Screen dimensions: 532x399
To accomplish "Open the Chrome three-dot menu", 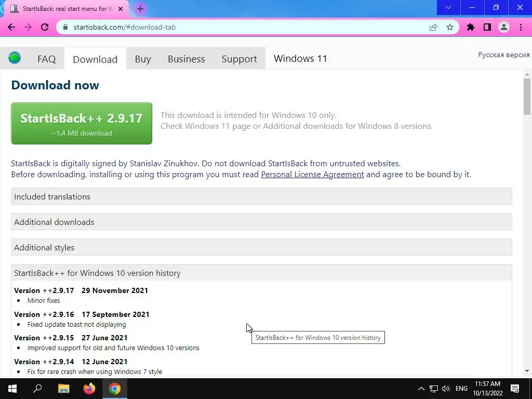I will 521,27.
